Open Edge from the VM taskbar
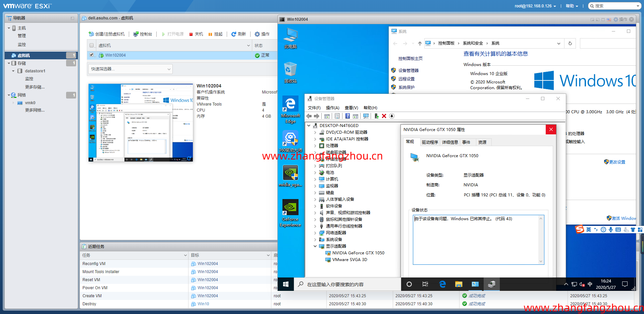 point(442,284)
